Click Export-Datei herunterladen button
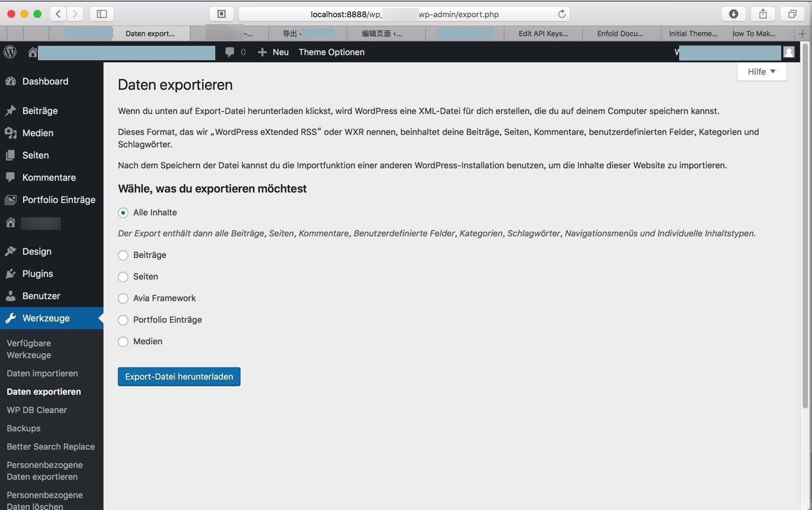The image size is (812, 510). click(x=179, y=376)
